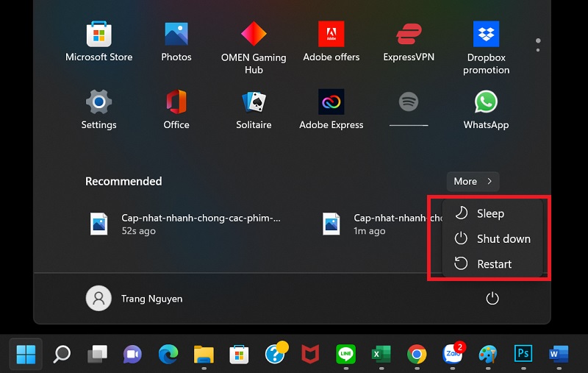Open taskbar Search

click(62, 354)
